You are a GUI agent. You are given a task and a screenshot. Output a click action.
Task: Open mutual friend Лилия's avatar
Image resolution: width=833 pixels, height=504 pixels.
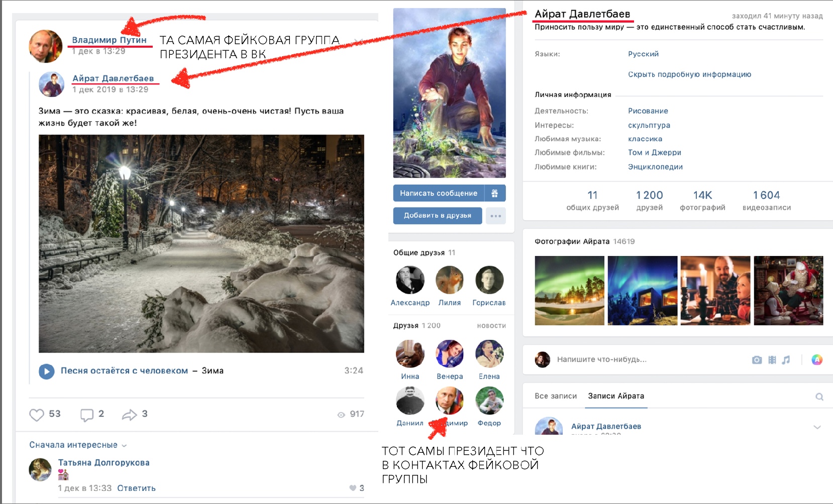tap(450, 280)
